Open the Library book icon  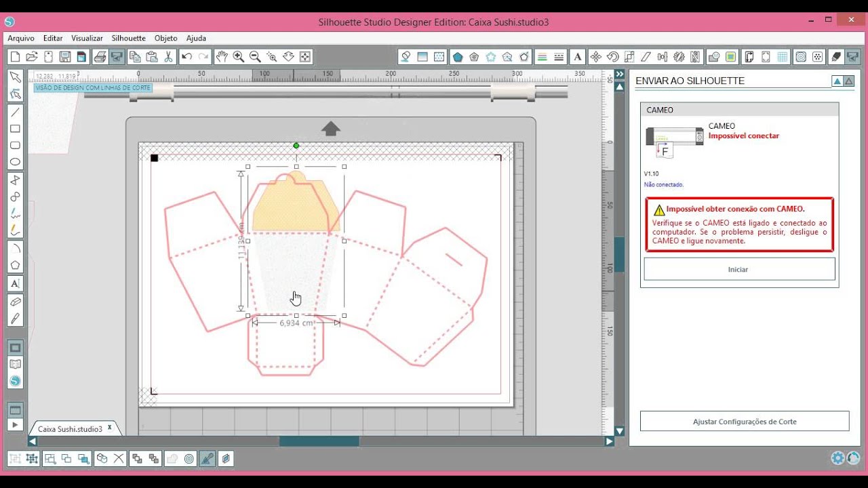click(x=15, y=365)
